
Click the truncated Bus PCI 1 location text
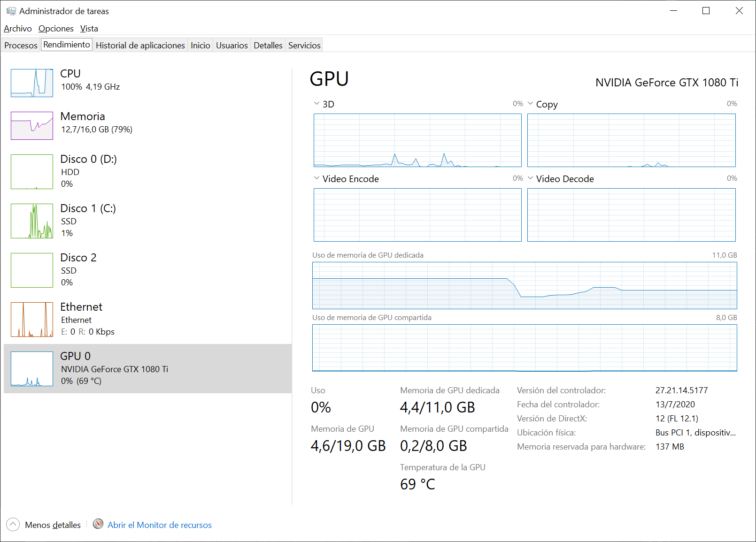(695, 433)
